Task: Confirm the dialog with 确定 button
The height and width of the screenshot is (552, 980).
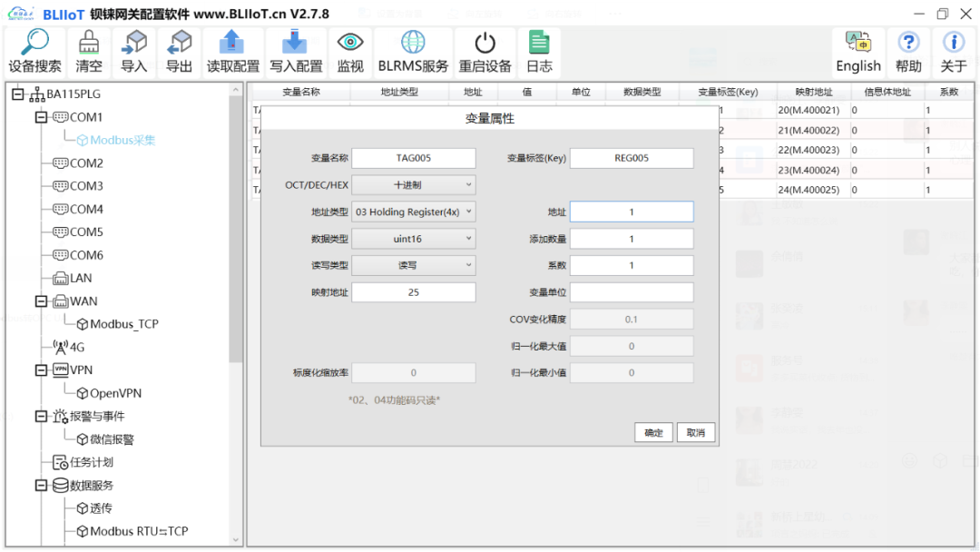Action: [653, 432]
